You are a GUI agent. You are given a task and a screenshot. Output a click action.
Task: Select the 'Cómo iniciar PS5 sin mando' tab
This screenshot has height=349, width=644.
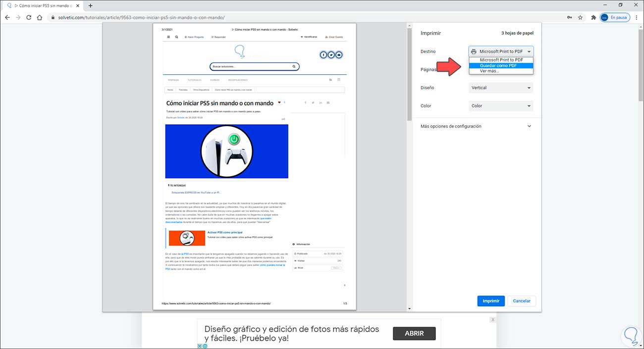[x=43, y=6]
